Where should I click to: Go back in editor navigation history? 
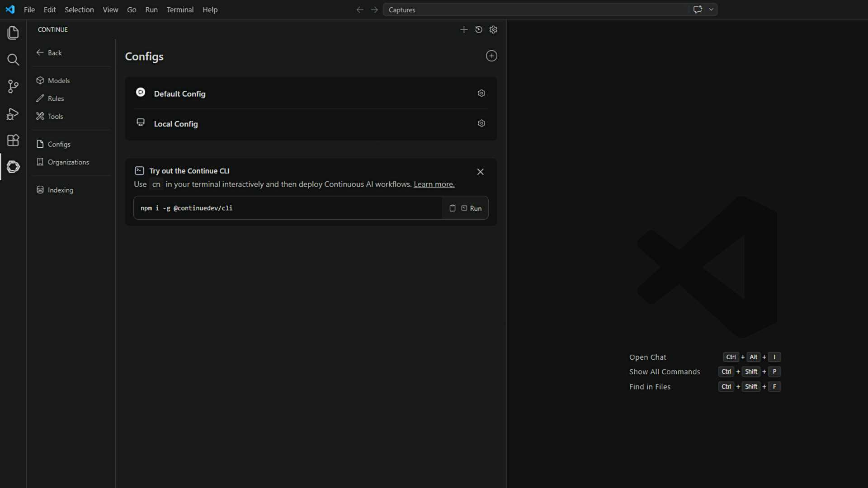[x=360, y=10]
